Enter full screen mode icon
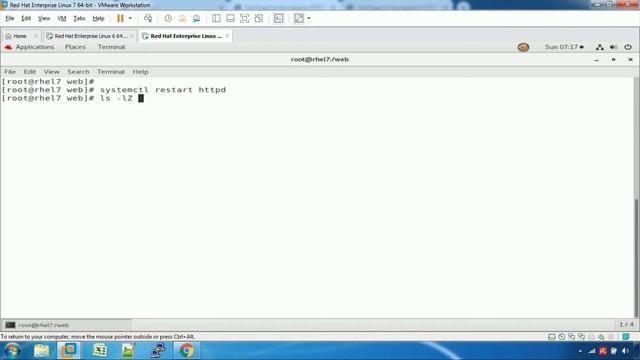Screen dimensions: 640x360 coord(244,18)
